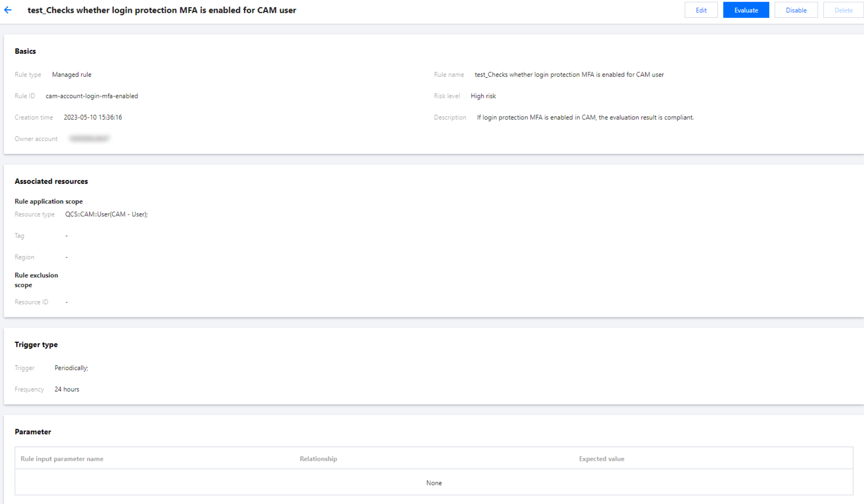Click the Edit button
The image size is (864, 504).
[701, 10]
